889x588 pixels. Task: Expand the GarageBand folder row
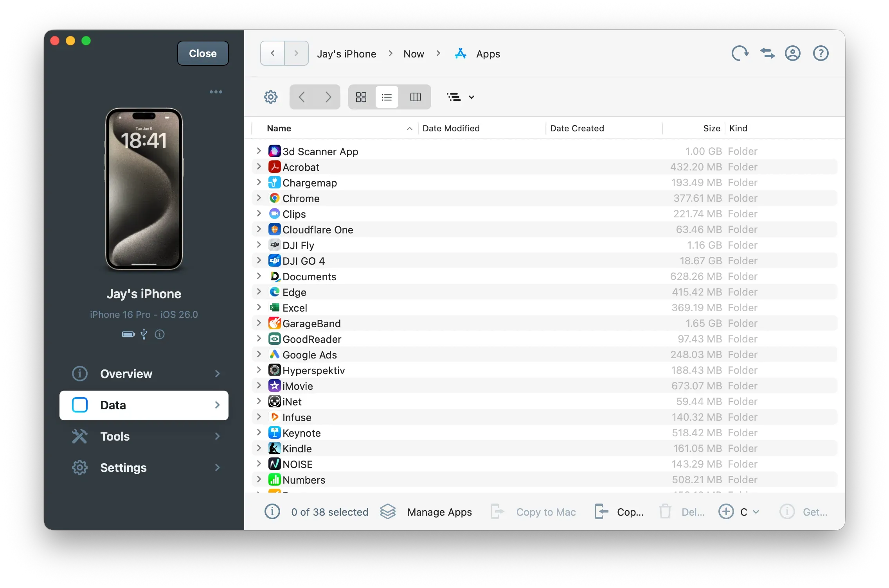point(259,323)
